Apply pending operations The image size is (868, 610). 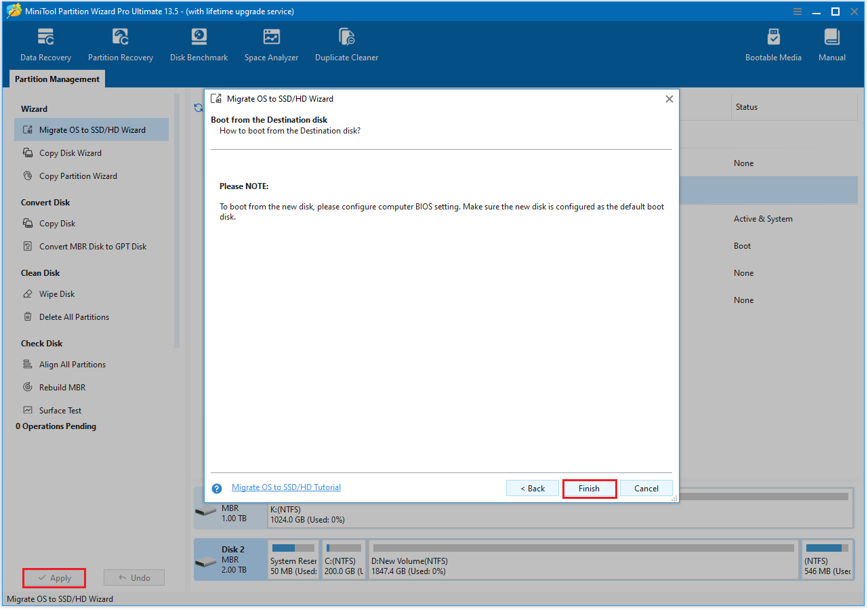click(54, 577)
